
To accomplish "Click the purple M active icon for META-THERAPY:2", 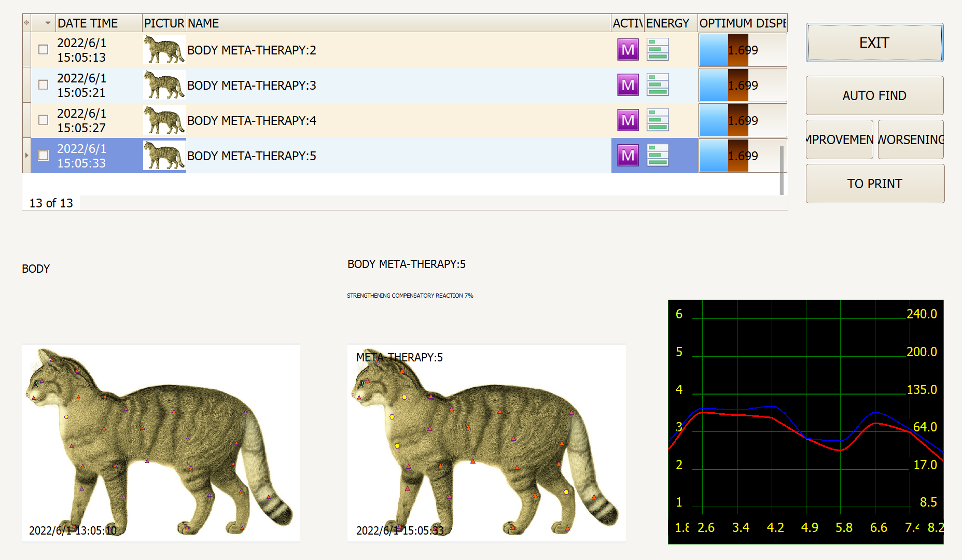I will [x=628, y=50].
